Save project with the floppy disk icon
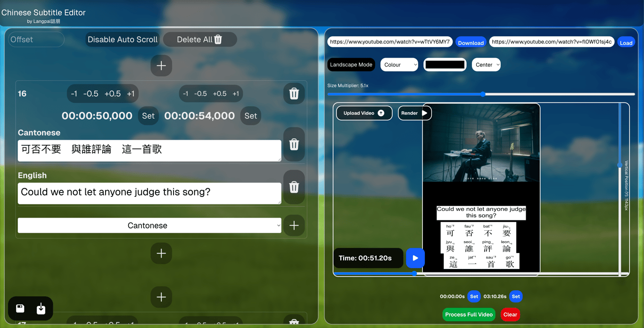644x328 pixels. point(20,309)
